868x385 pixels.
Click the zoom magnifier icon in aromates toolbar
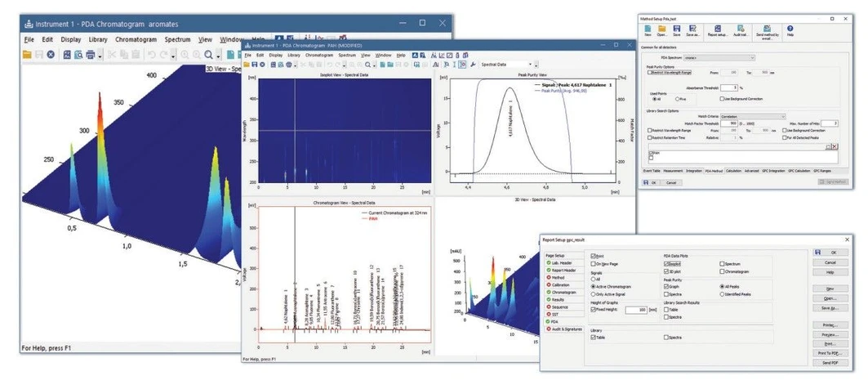(x=209, y=55)
